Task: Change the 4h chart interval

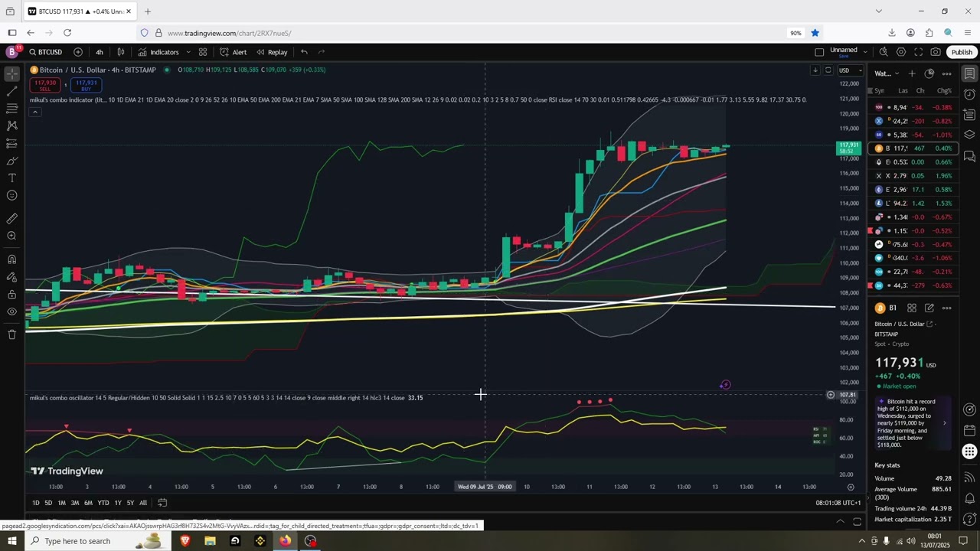Action: (x=99, y=52)
